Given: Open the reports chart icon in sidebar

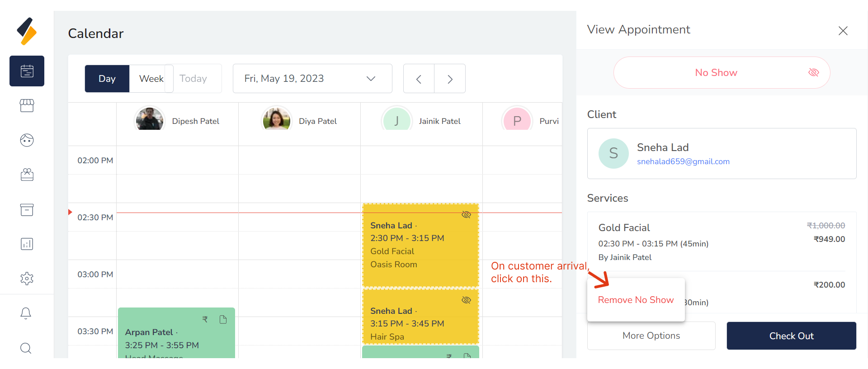Looking at the screenshot, I should click(x=27, y=244).
